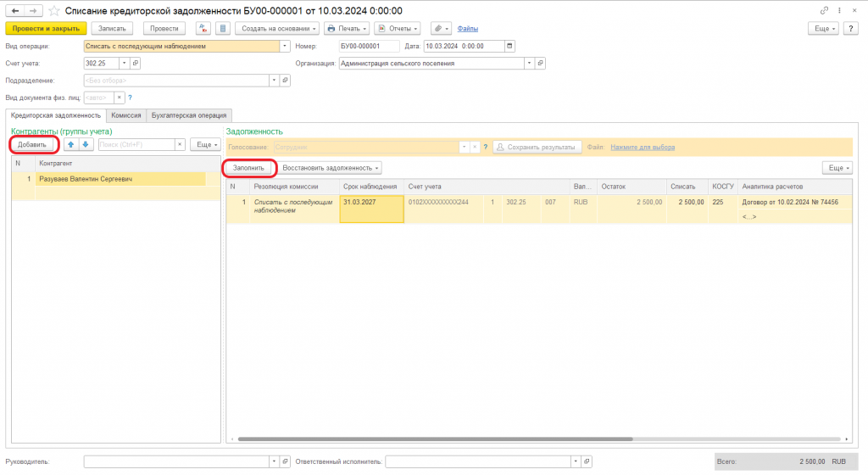868x475 pixels.
Task: Open the Печать dropdown menu
Action: click(347, 28)
